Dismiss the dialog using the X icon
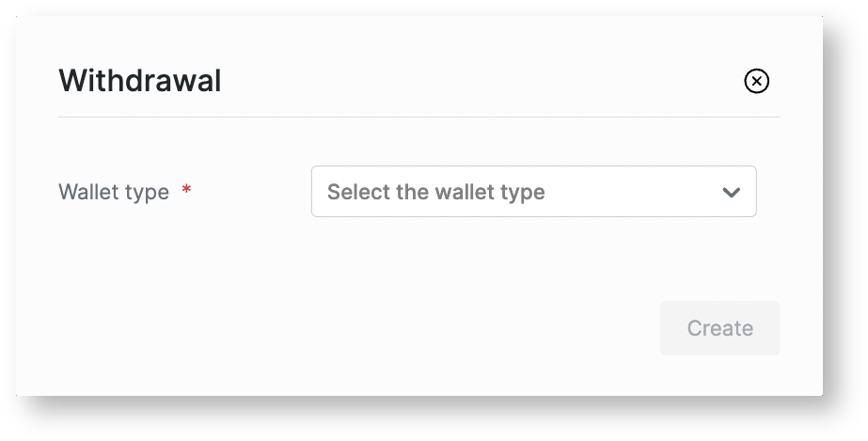Screen dimensions: 868x441 (756, 82)
